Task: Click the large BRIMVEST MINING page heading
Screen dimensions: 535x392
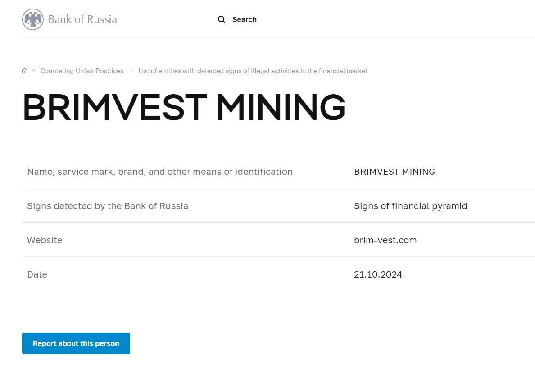Action: coord(184,107)
